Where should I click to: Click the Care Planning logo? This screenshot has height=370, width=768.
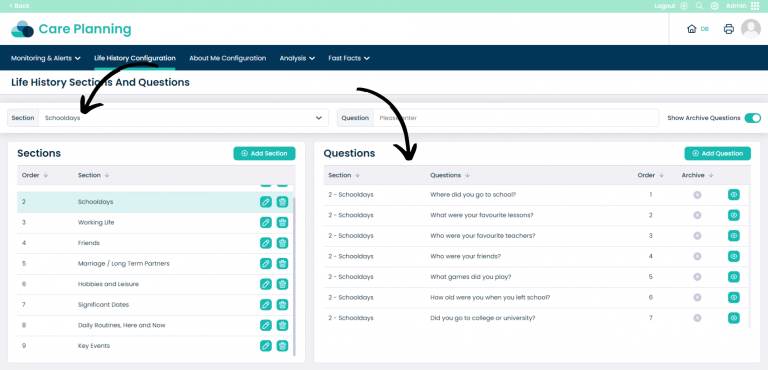[71, 29]
